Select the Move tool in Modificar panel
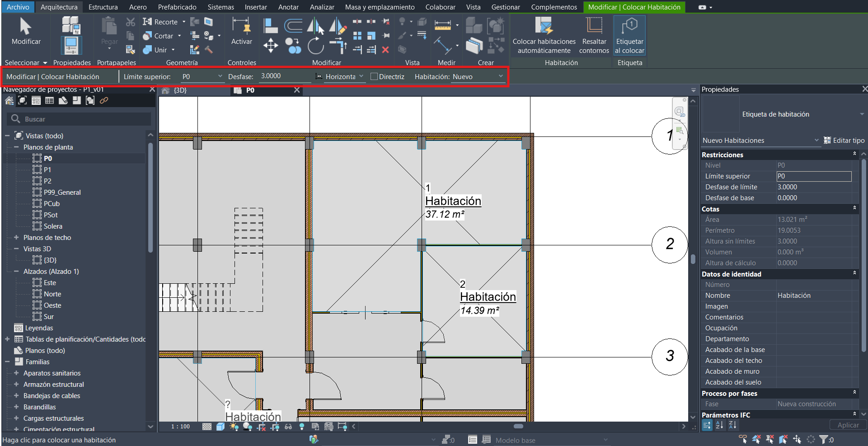The width and height of the screenshot is (868, 446). click(271, 45)
